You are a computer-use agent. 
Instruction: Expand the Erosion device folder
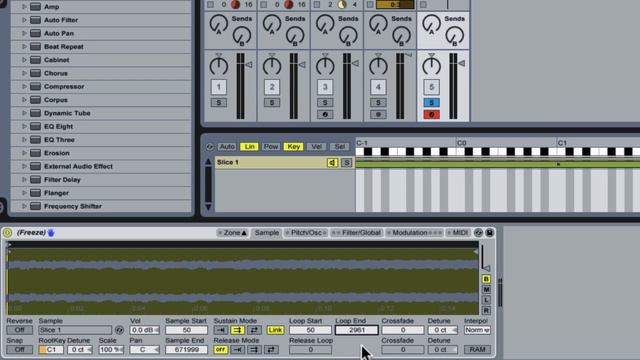click(x=24, y=153)
